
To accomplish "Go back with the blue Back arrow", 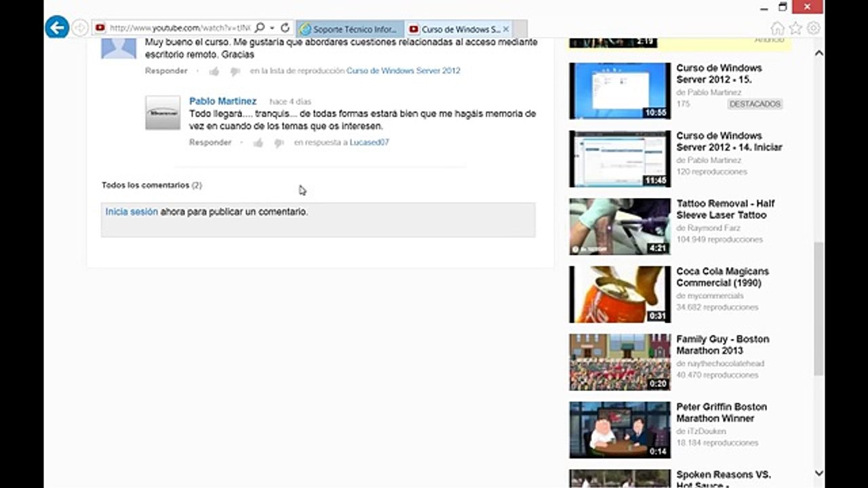I will coord(57,28).
